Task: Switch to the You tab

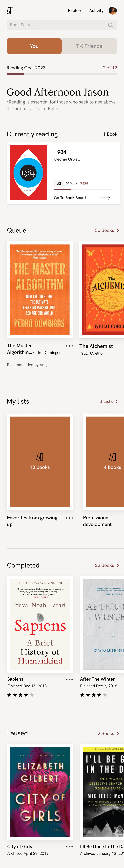Action: 34,46
